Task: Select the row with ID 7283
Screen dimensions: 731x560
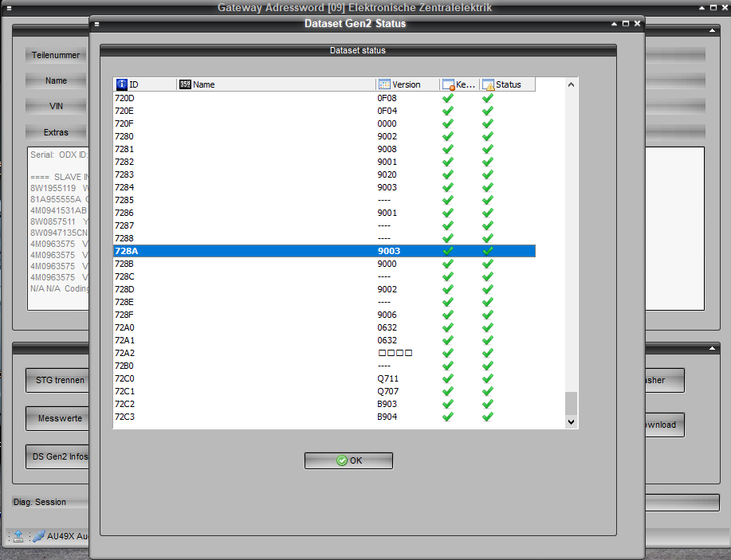Action: (x=324, y=174)
